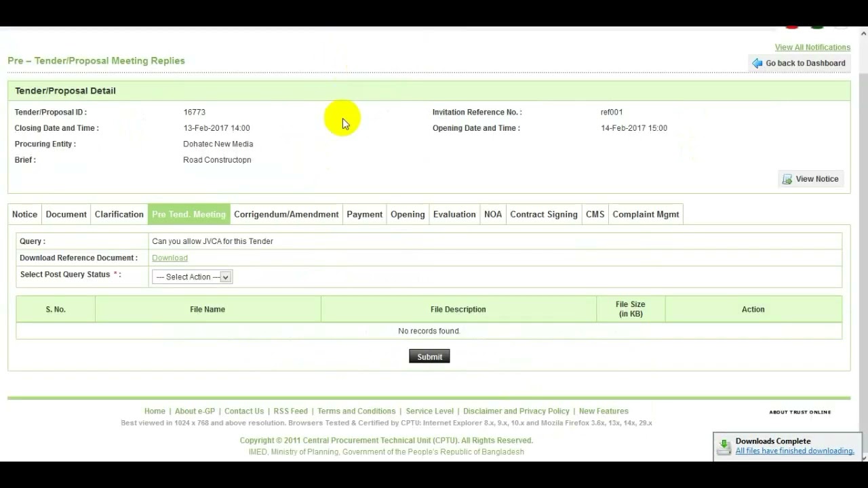Open the Home footer link

(155, 411)
